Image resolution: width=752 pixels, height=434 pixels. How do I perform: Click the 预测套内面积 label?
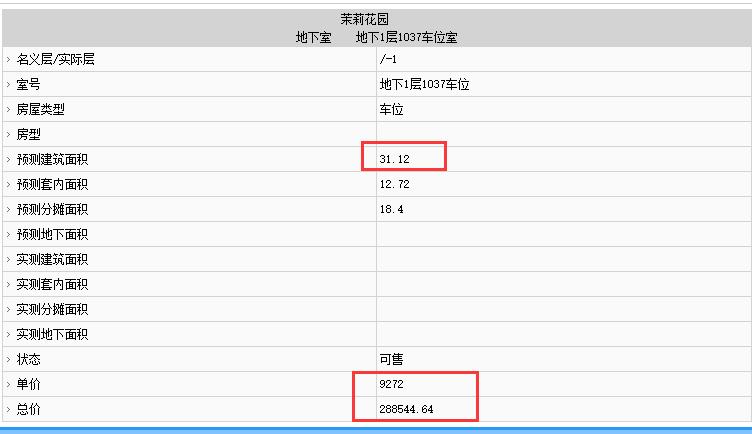pos(52,184)
